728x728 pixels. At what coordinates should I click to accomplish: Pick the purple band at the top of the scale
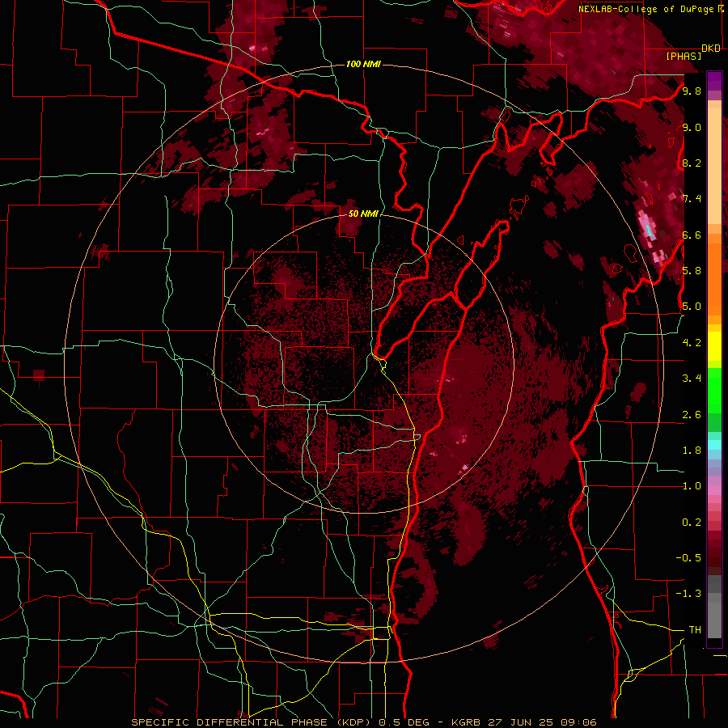[x=714, y=81]
